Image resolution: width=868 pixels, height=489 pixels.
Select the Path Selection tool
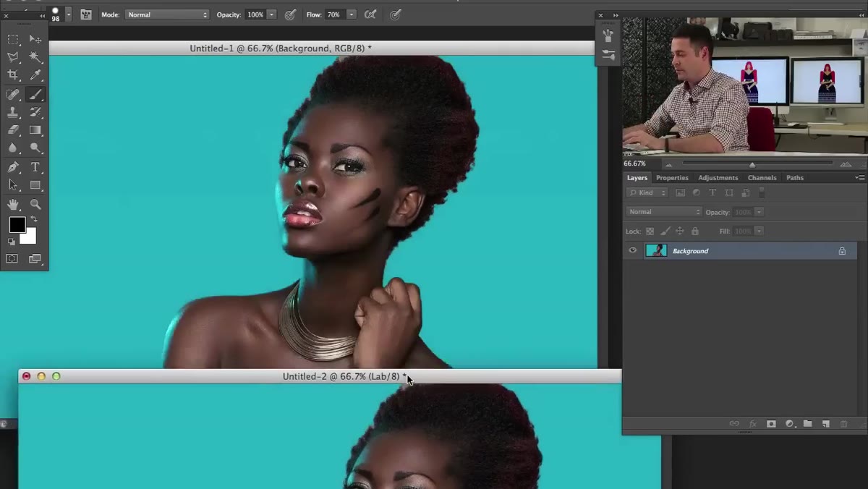click(x=13, y=185)
